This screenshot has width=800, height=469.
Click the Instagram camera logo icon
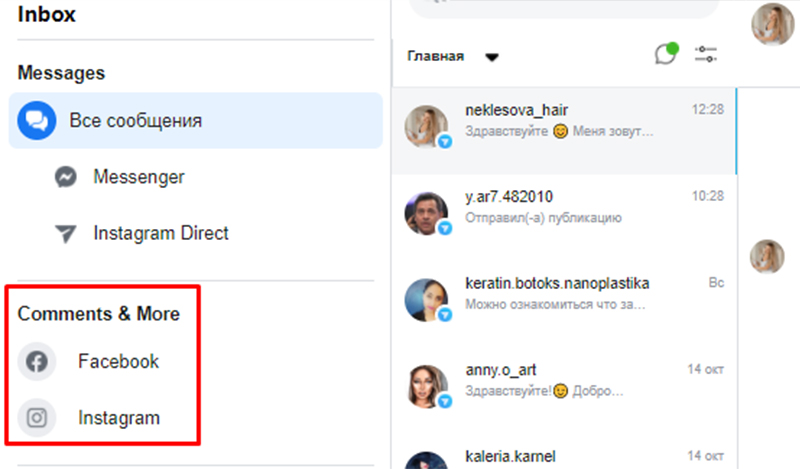click(x=37, y=417)
